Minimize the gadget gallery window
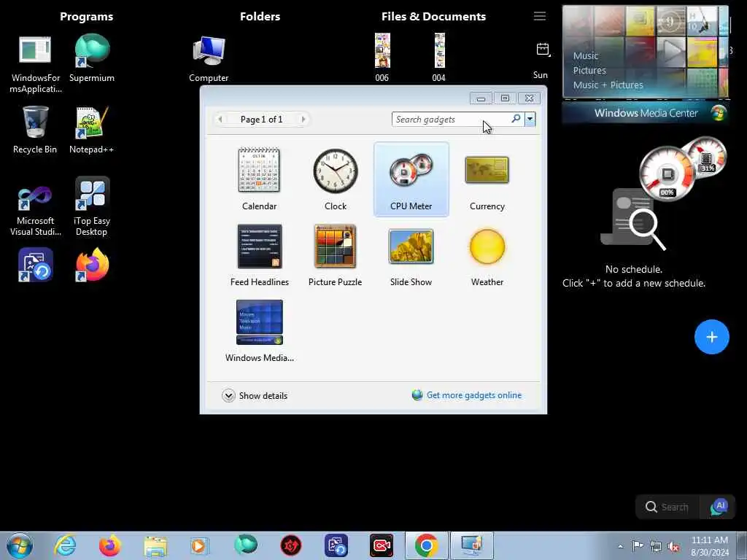Viewport: 747px width, 560px height. [481, 98]
